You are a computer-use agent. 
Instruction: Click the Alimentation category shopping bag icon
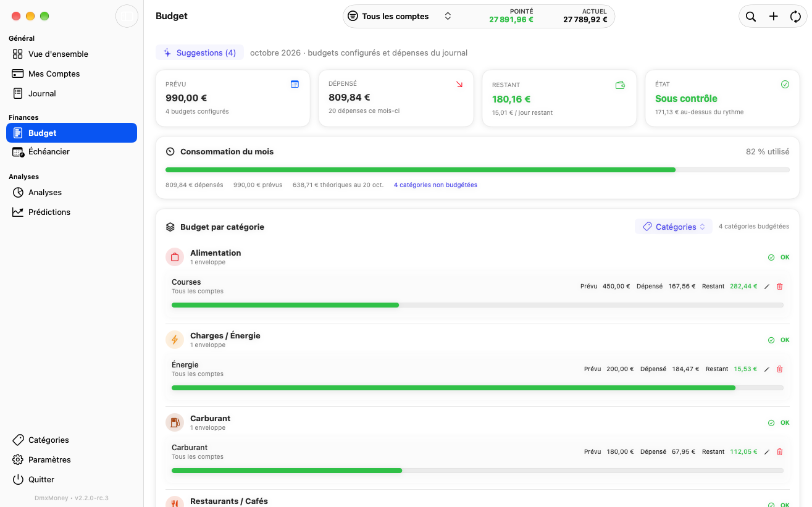click(x=175, y=257)
